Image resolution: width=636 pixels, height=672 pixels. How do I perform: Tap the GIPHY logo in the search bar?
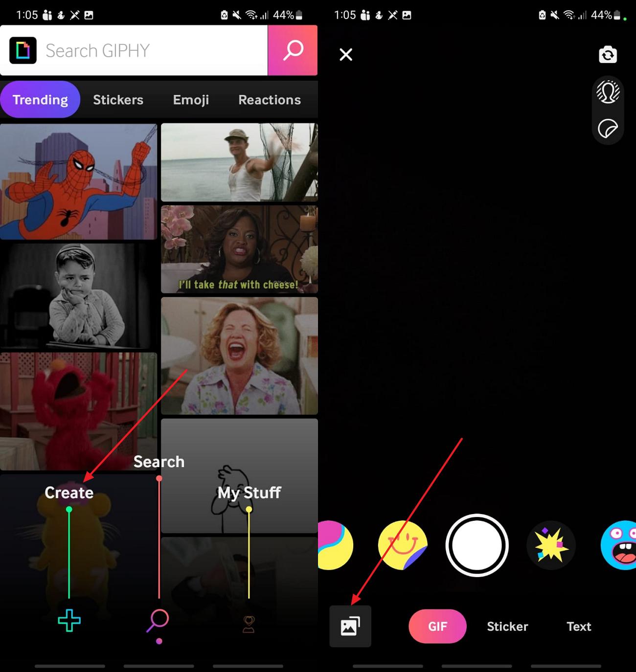[23, 50]
